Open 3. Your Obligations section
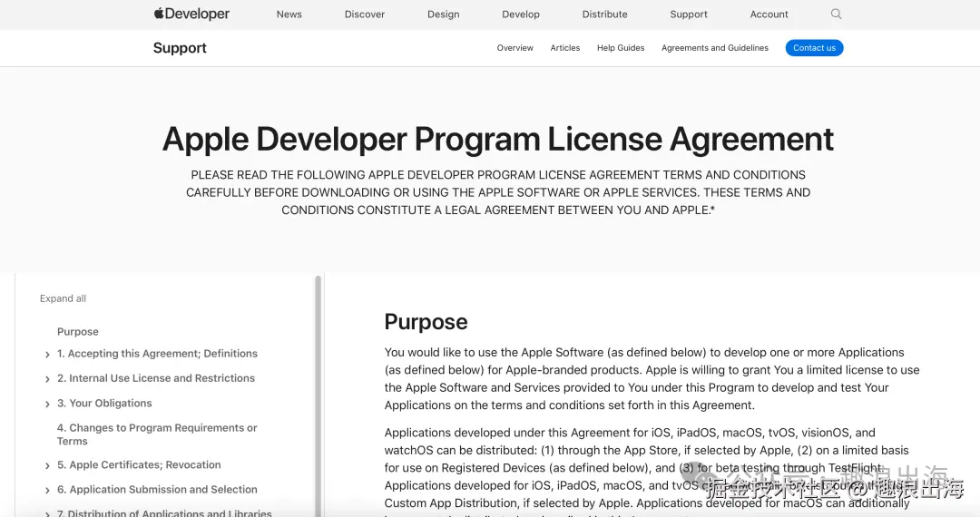This screenshot has width=980, height=517. click(104, 404)
